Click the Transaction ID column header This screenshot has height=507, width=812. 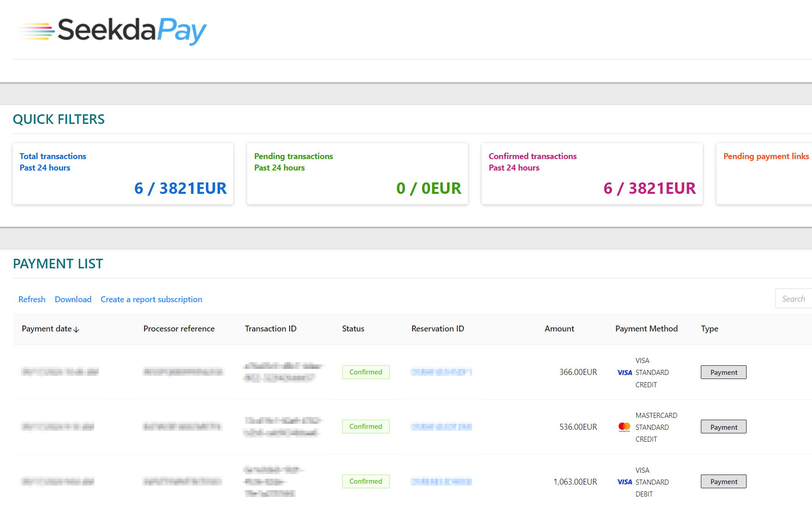click(x=271, y=329)
